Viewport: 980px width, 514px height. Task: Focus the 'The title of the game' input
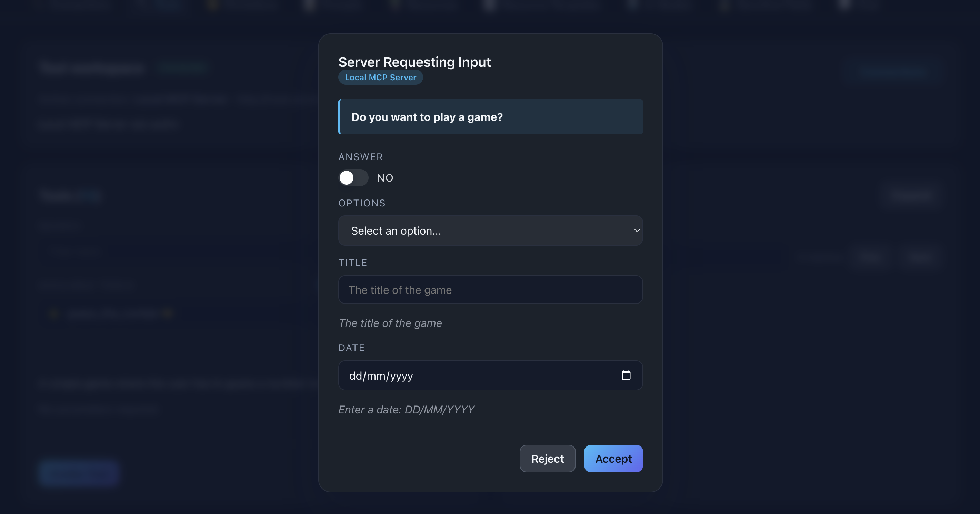click(x=490, y=290)
